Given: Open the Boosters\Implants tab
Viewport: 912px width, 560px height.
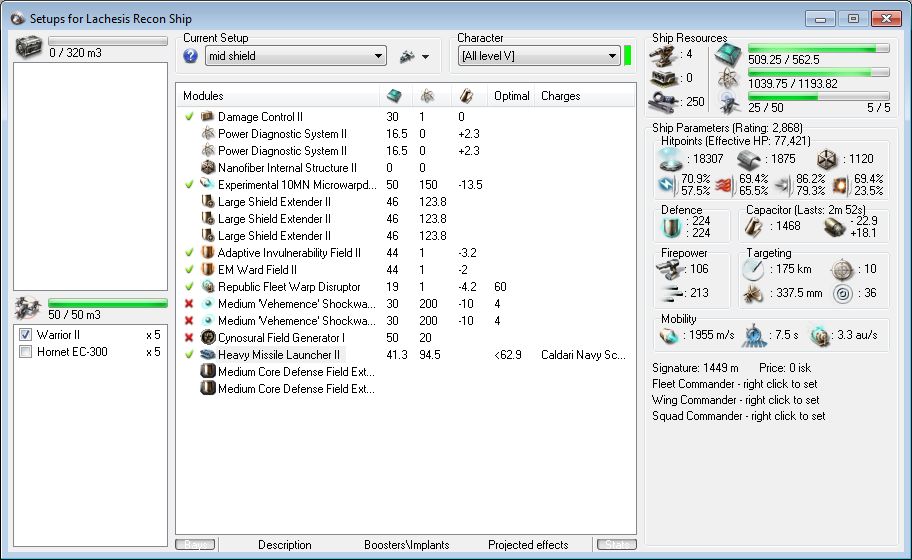Looking at the screenshot, I should tap(407, 544).
